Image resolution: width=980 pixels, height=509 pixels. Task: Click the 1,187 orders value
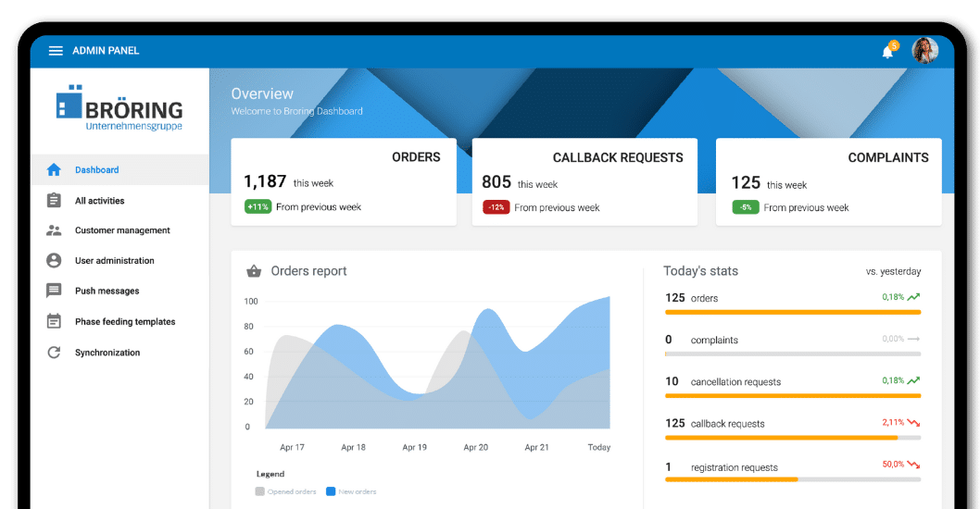[265, 181]
